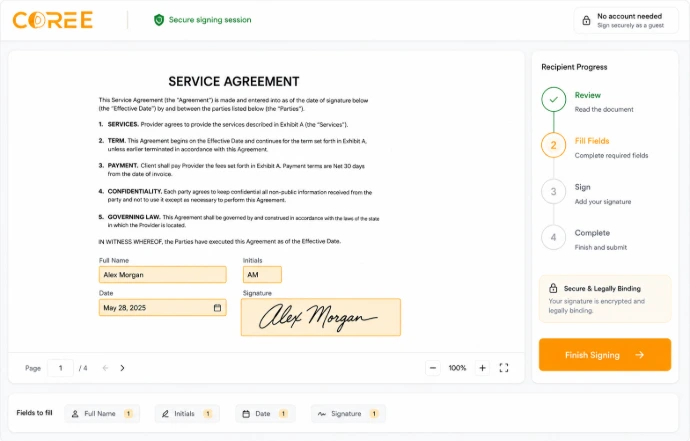Click the pen icon in Initials chip
Screen dimensions: 690x441
[x=165, y=414]
